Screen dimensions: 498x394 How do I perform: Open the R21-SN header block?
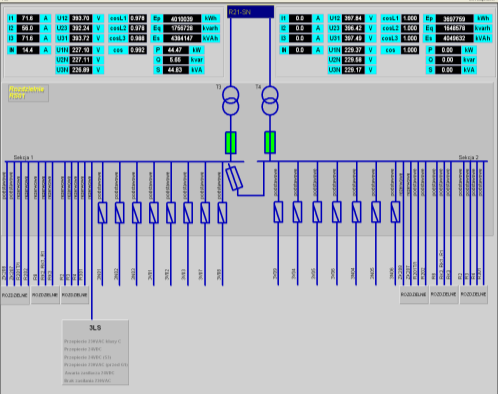[250, 12]
